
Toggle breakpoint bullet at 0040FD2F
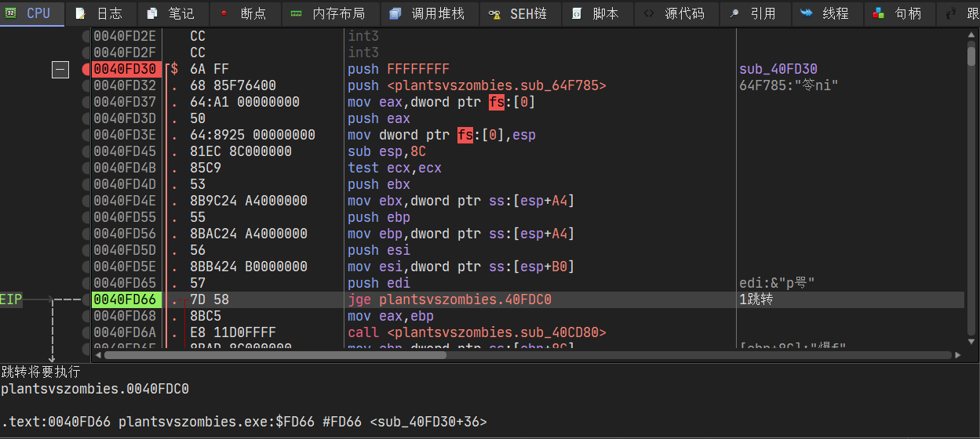pos(86,53)
